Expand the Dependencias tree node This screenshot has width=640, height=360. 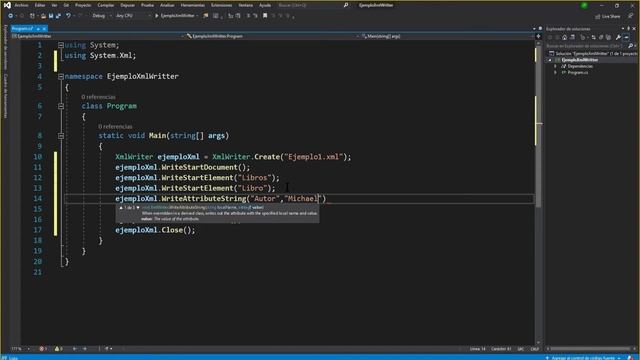tap(555, 66)
